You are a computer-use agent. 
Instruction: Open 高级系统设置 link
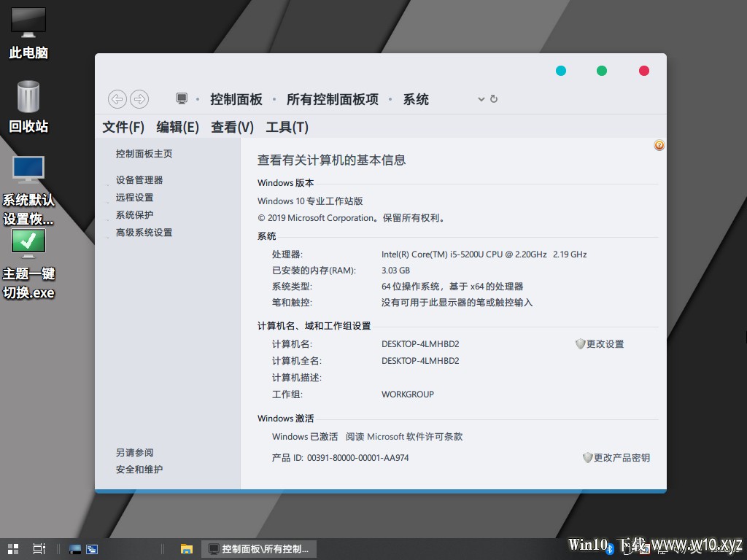(144, 233)
